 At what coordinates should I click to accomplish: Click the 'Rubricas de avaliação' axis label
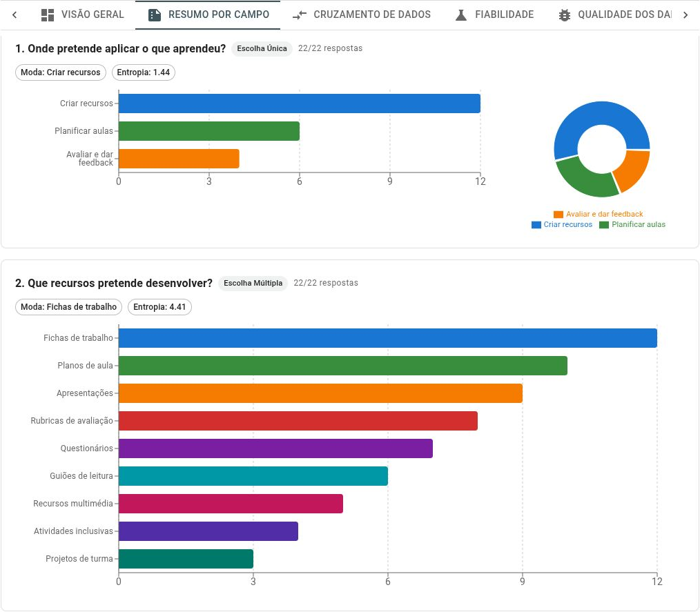[72, 421]
